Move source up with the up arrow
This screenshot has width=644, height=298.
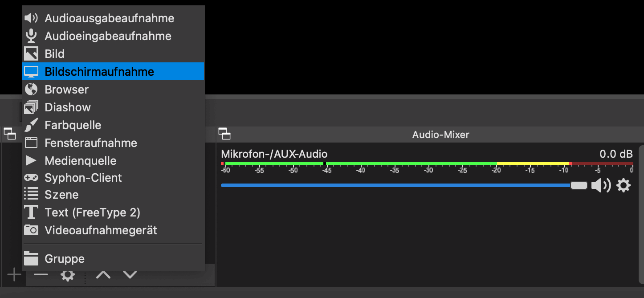(103, 275)
